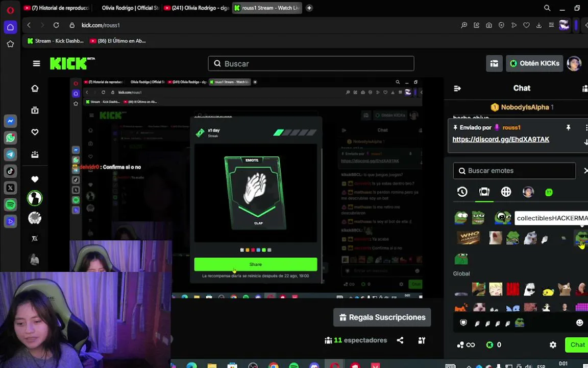Open Telegram in Opera sidebar
Viewport: 588px width, 368px height.
click(x=10, y=154)
